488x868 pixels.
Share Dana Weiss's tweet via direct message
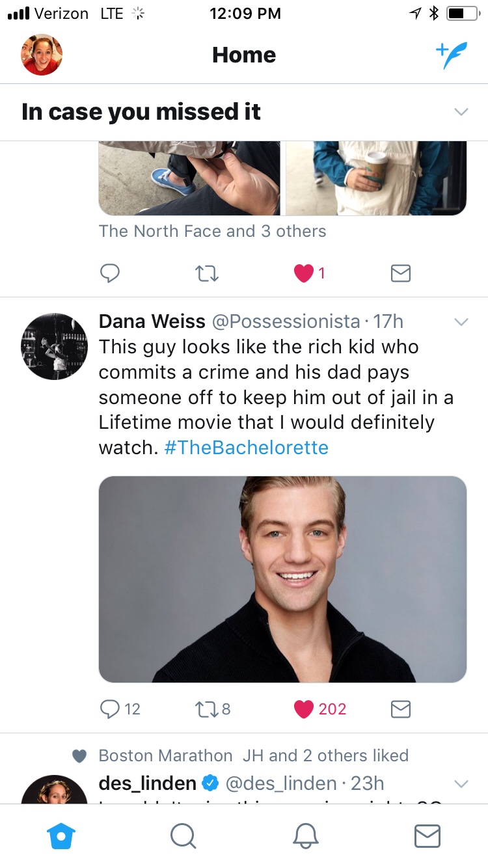click(401, 709)
